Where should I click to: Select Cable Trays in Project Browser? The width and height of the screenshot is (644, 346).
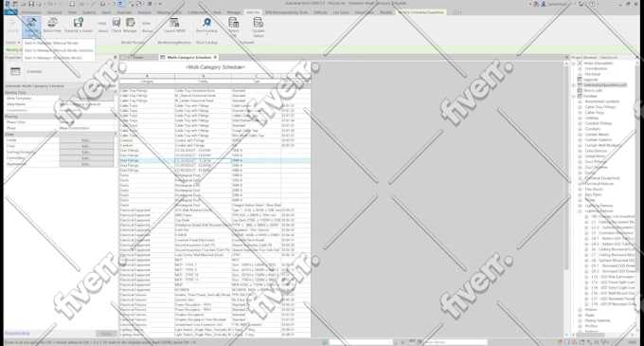point(595,112)
